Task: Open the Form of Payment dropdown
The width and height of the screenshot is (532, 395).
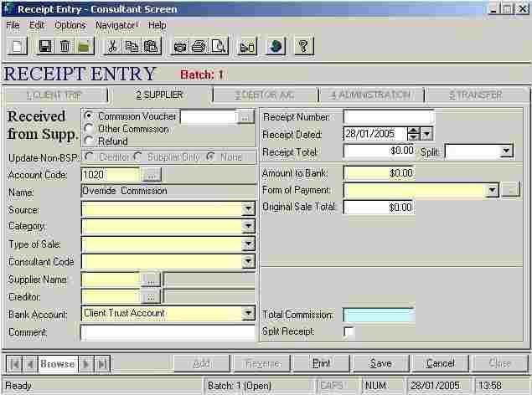Action: (492, 190)
